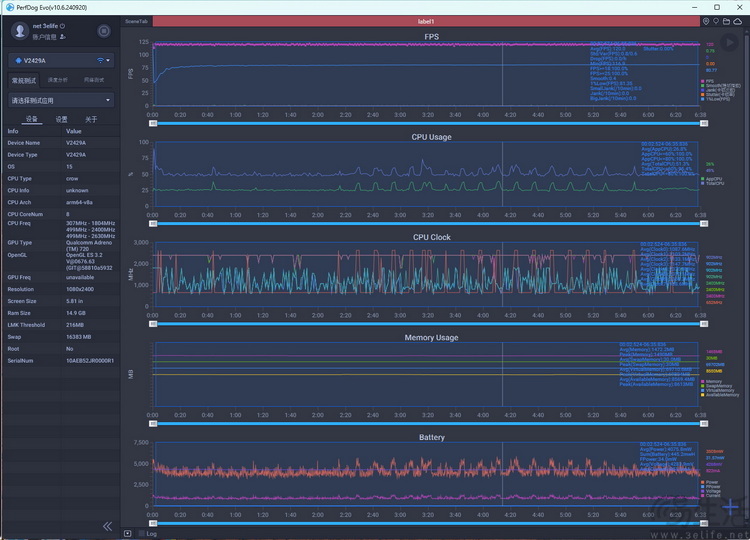Click the Value column header

[74, 131]
